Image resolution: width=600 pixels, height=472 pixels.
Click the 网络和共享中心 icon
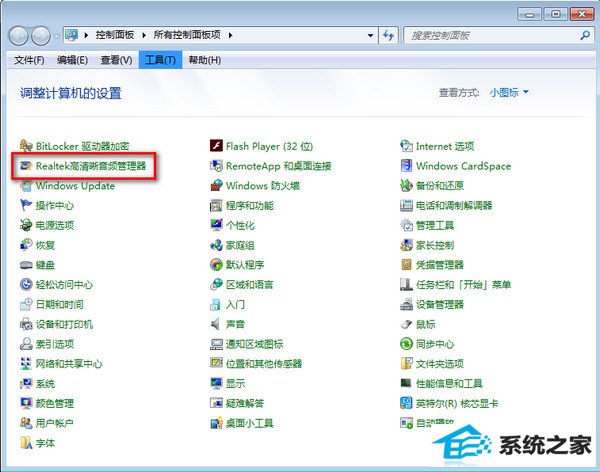click(x=26, y=364)
